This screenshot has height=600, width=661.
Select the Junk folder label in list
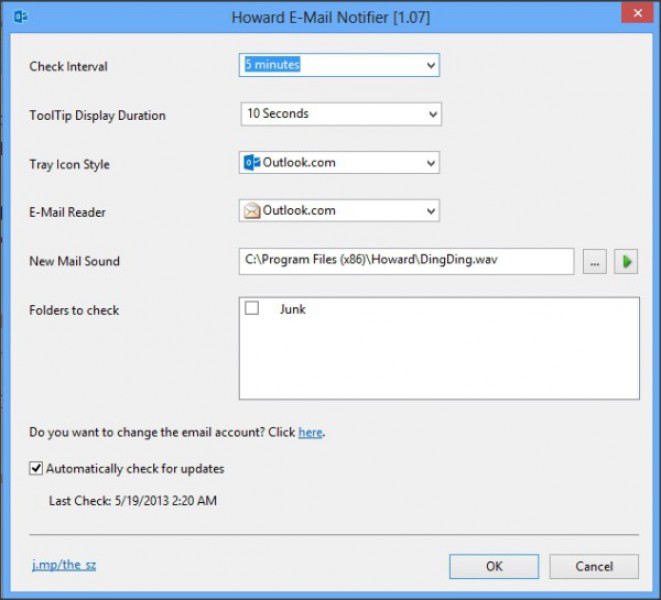(292, 310)
